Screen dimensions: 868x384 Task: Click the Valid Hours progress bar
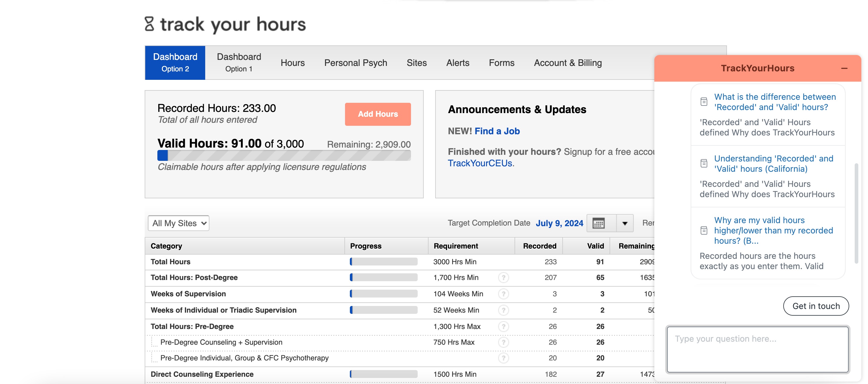point(284,155)
